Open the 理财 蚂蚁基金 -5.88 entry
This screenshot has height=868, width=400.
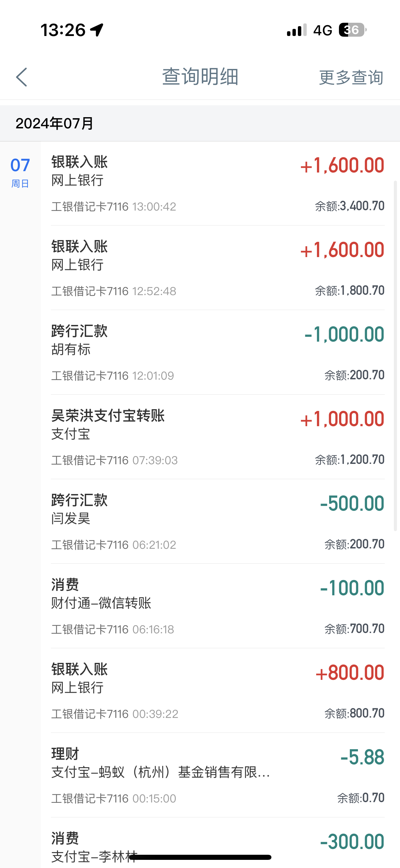[x=217, y=775]
